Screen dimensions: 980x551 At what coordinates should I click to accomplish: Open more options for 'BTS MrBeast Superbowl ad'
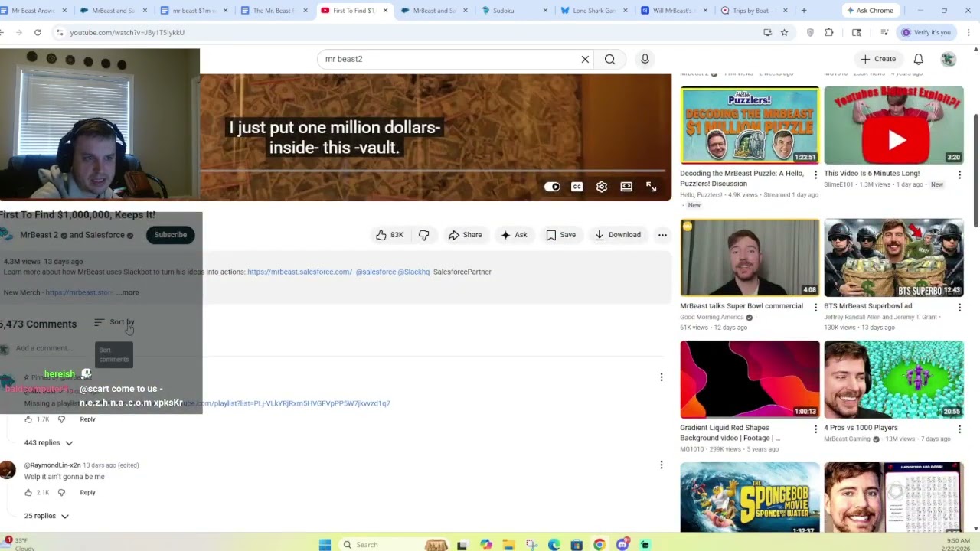pos(959,307)
